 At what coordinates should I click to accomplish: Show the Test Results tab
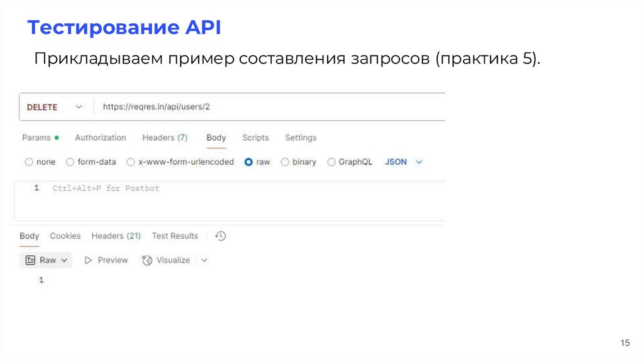pos(175,236)
